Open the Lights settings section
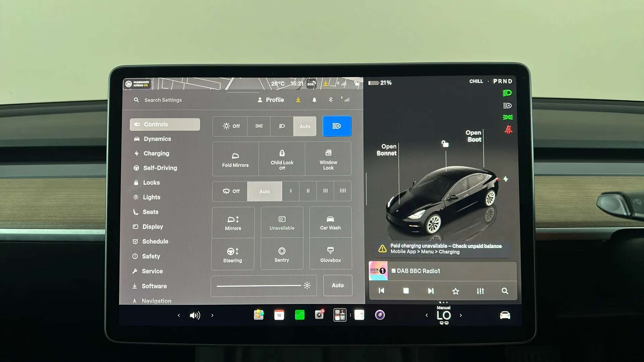 [x=147, y=197]
